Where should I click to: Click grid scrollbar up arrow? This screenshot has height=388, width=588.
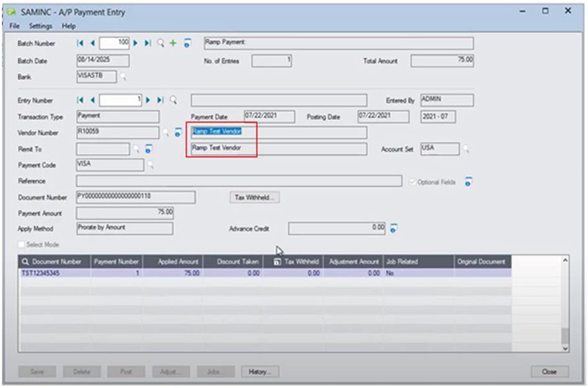pyautogui.click(x=565, y=259)
